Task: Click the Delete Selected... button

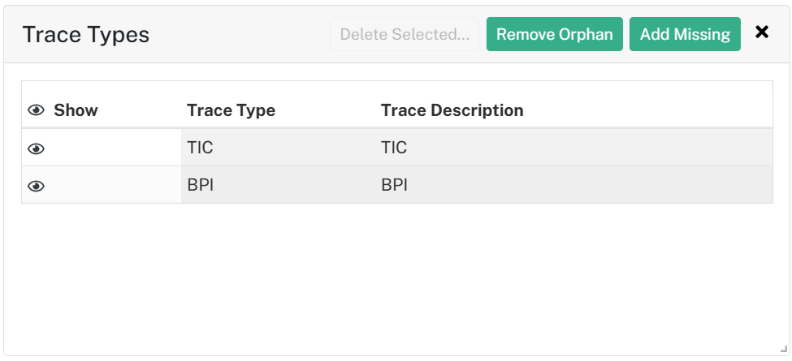Action: tap(405, 34)
